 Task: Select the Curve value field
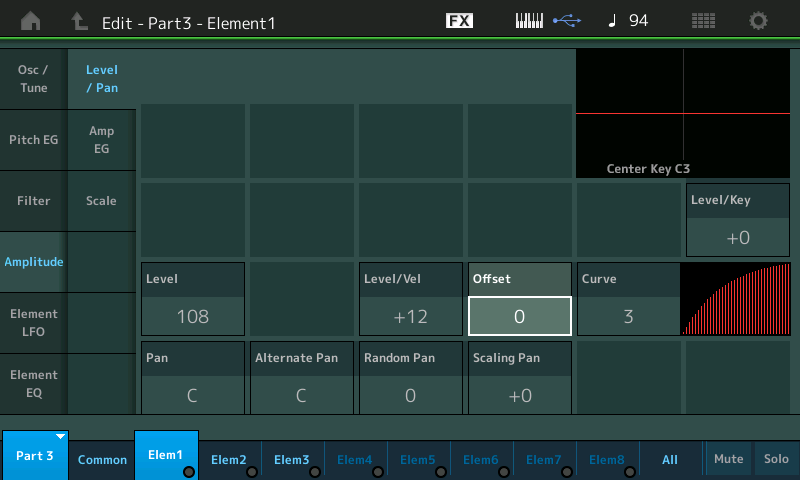click(628, 317)
